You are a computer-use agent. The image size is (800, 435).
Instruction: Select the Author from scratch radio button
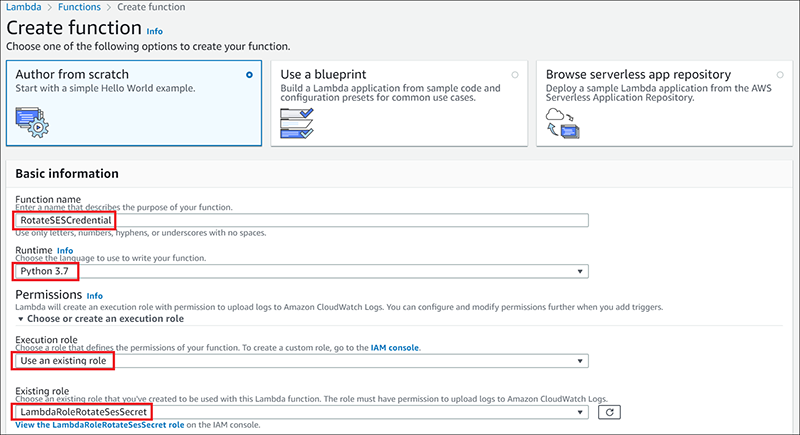click(249, 75)
